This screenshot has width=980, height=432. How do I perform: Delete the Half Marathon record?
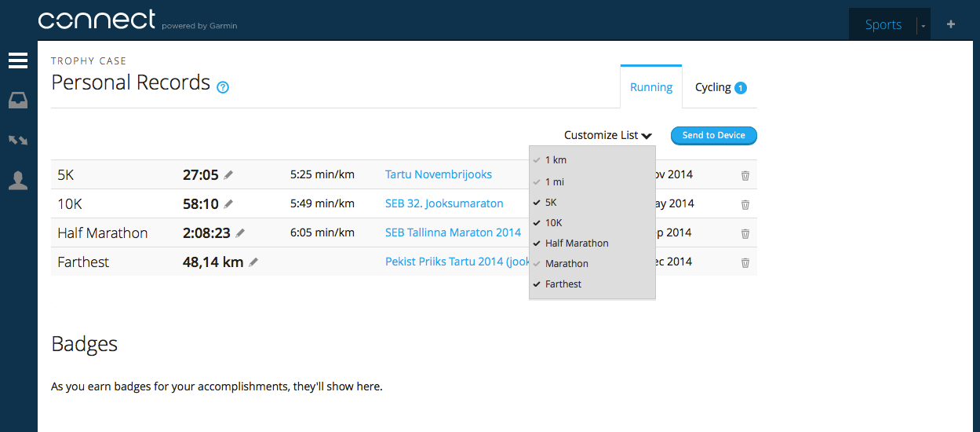coord(745,233)
